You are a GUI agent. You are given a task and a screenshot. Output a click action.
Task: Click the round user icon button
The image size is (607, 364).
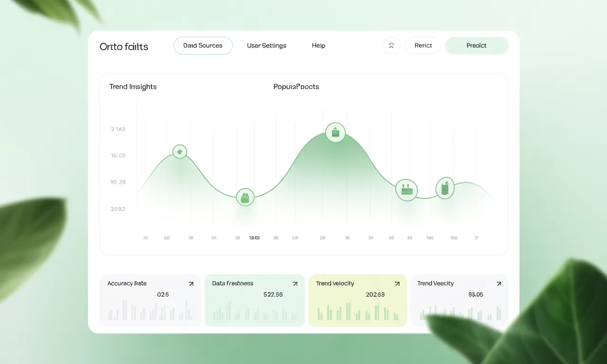pyautogui.click(x=391, y=45)
